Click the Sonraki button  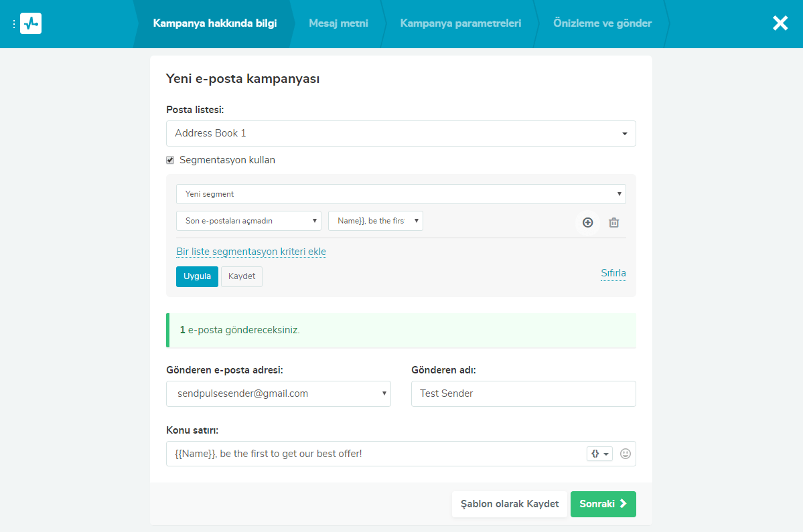point(603,504)
